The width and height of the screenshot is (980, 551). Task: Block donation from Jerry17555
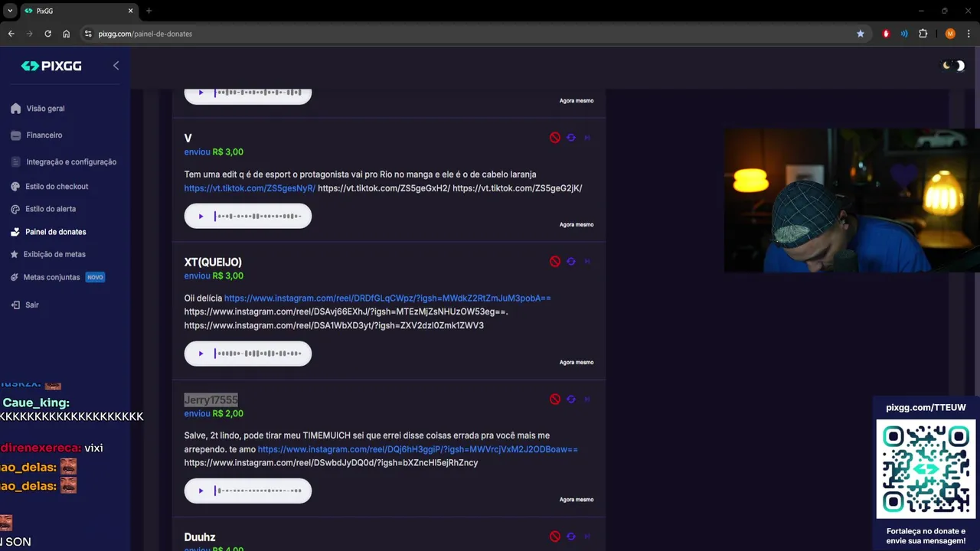[555, 399]
